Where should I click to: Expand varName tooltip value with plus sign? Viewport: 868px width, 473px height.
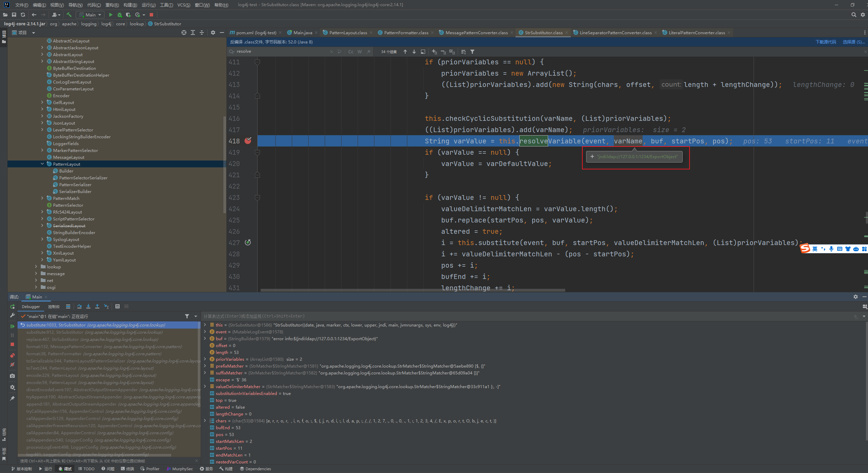[x=592, y=157]
